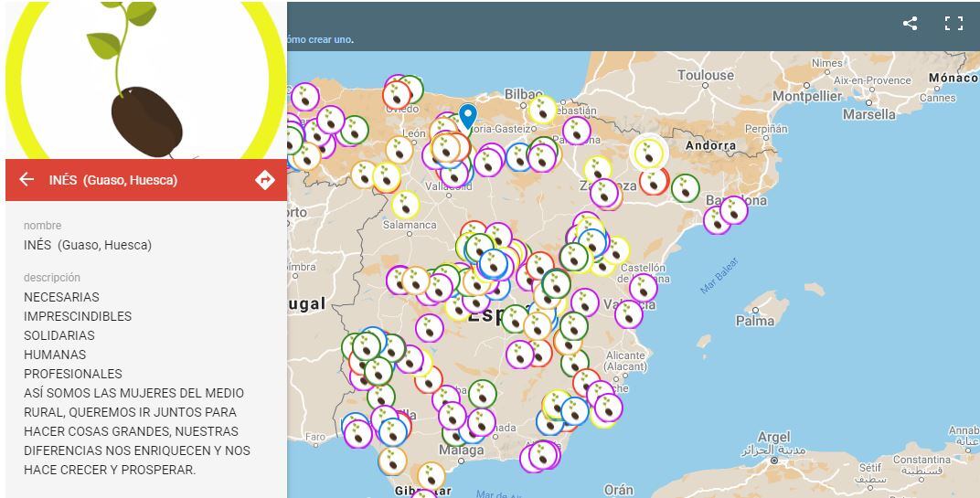Open the seed marker just above Gibraltar

(x=431, y=475)
